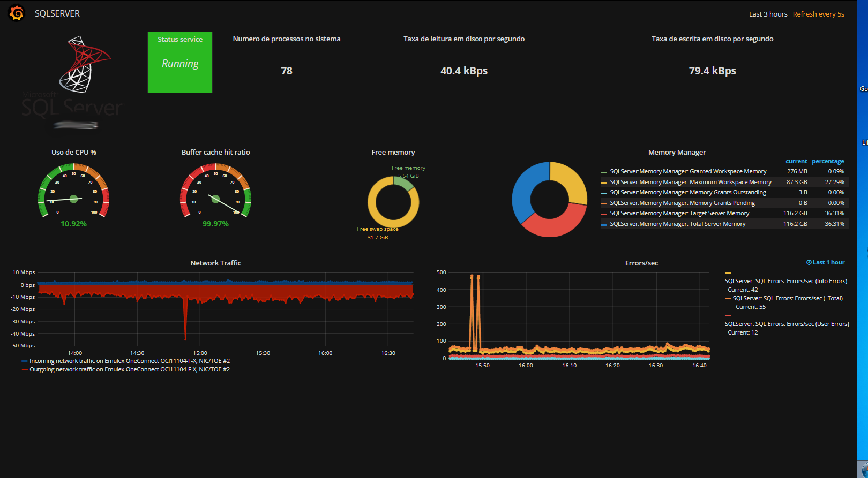Toggle the Errors/sec (User Errors) legend series
The height and width of the screenshot is (478, 868).
click(787, 324)
